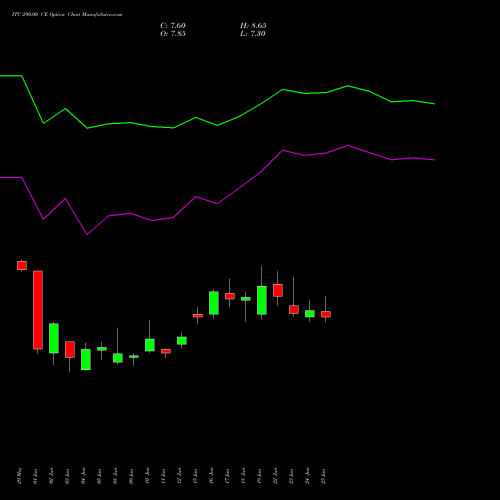Select the high value H: 8.65

pos(253,26)
